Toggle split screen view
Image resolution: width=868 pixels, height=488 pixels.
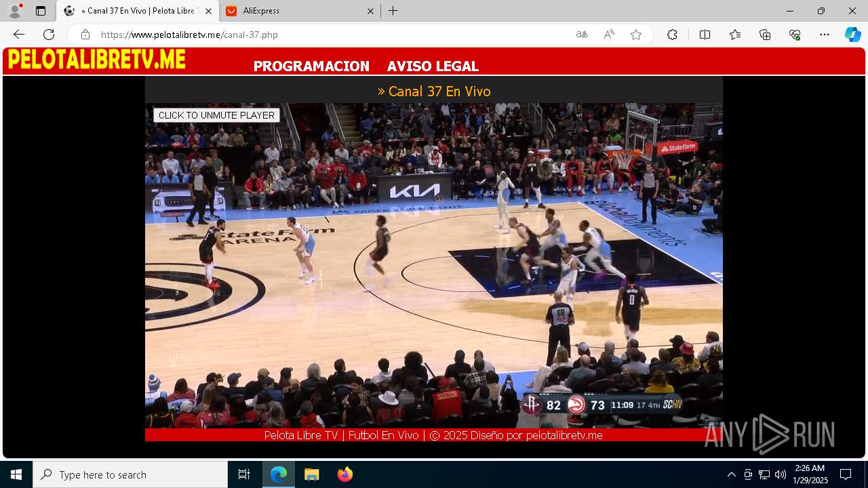(x=705, y=35)
